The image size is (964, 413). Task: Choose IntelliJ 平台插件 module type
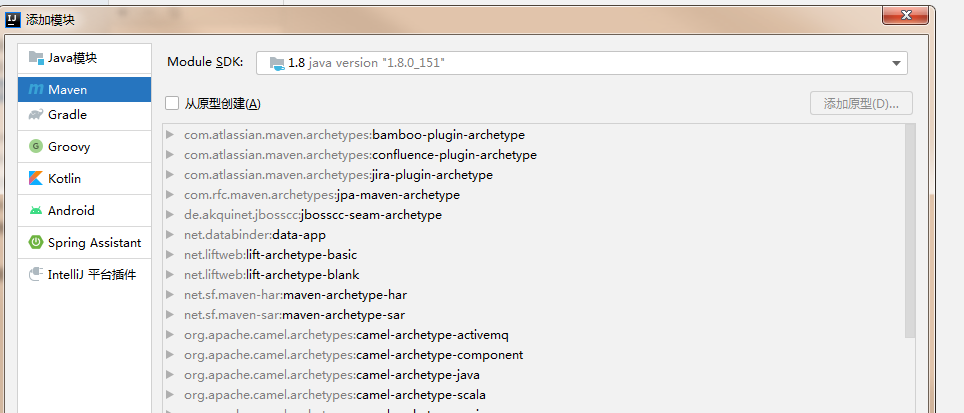point(85,275)
